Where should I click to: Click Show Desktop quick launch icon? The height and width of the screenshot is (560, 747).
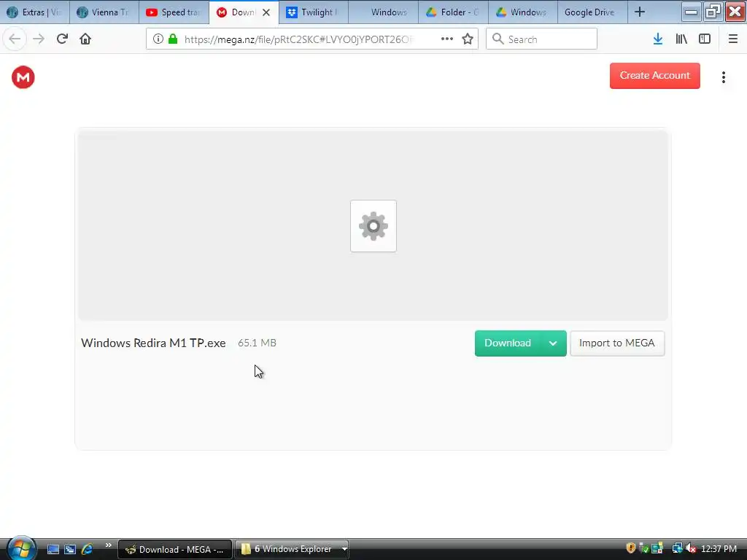point(53,550)
